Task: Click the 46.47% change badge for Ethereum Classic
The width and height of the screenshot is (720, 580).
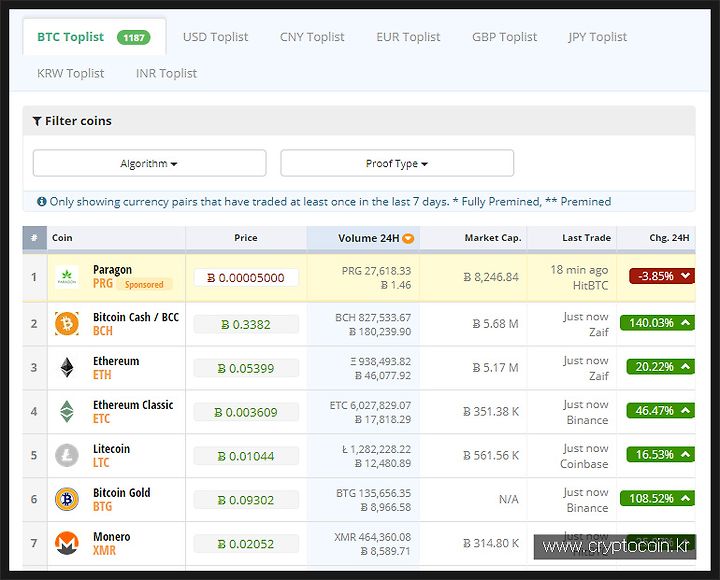Action: (x=660, y=411)
